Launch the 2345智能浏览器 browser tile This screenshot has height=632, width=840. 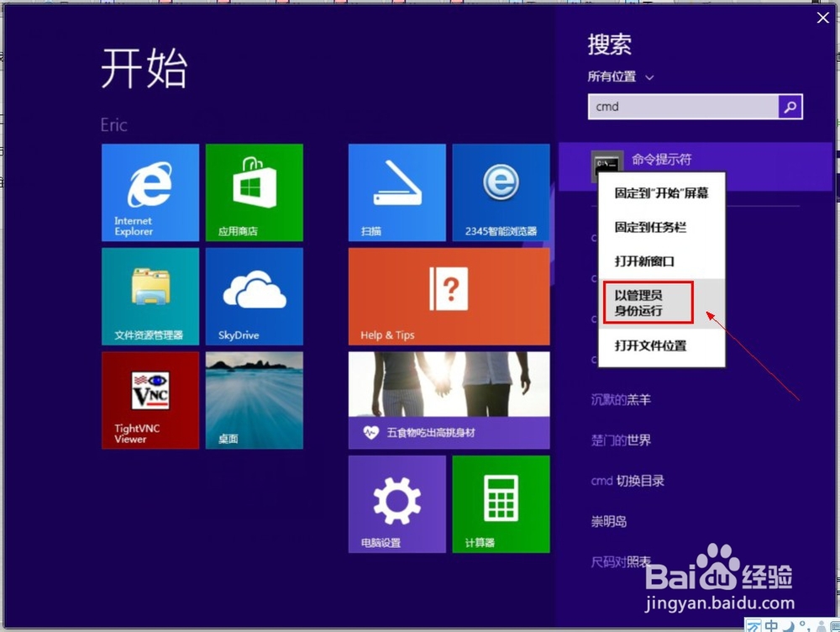[x=501, y=192]
